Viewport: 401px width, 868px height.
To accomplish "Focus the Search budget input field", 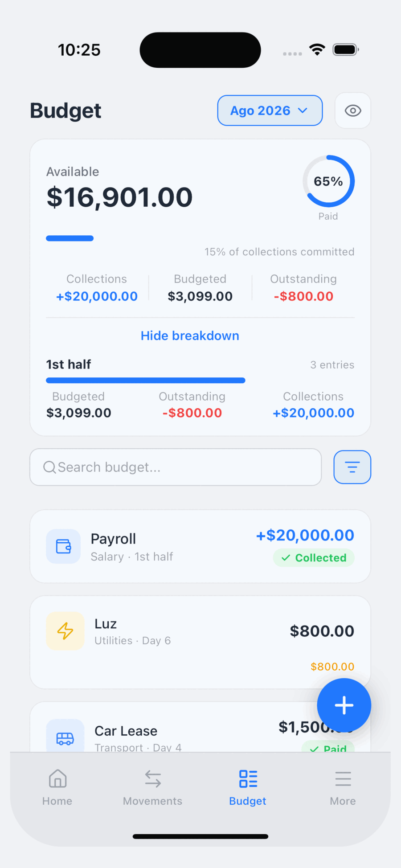I will pyautogui.click(x=176, y=467).
